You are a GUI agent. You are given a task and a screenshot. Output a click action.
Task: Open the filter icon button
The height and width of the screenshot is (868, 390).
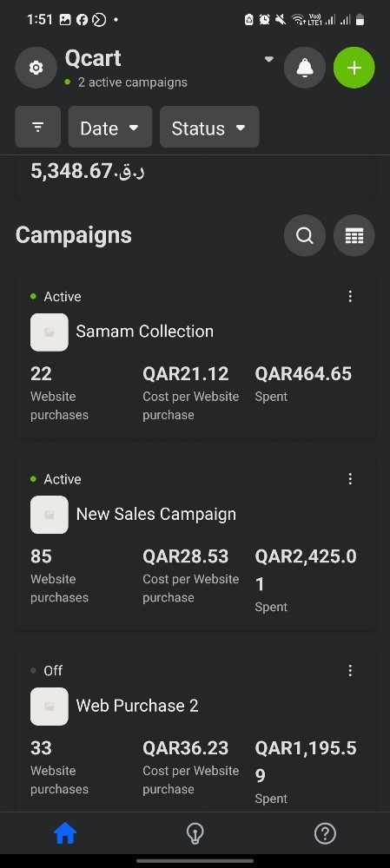(37, 128)
